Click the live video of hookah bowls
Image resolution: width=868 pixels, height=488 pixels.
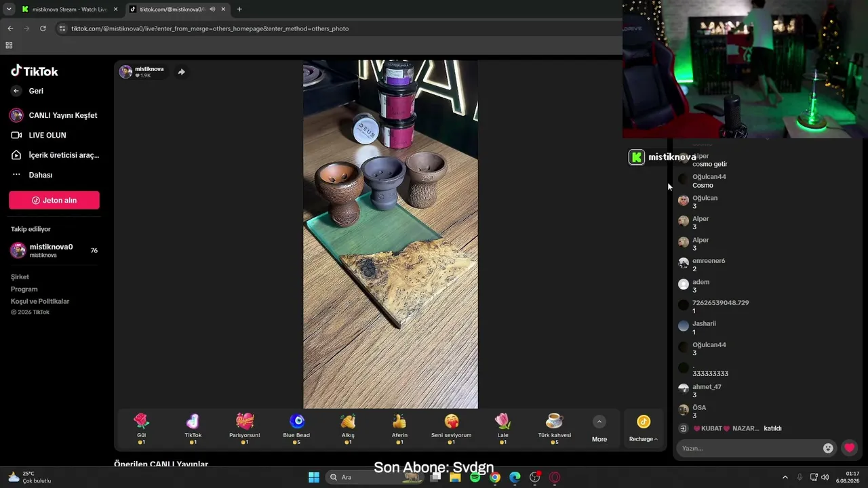[391, 235]
